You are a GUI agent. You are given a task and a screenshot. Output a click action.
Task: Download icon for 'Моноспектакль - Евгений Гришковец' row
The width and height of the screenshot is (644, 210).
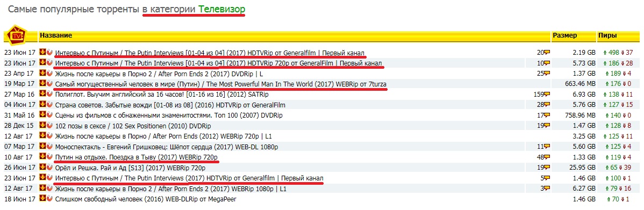(x=42, y=147)
